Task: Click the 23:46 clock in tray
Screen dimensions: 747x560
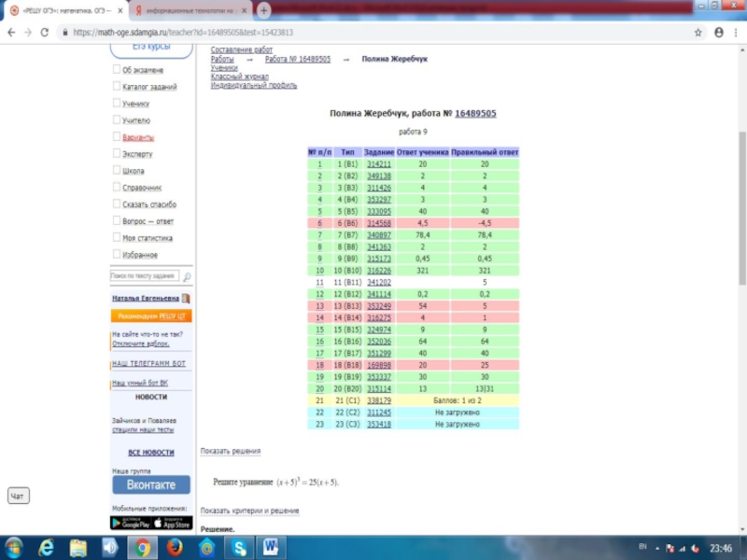Action: (x=721, y=548)
